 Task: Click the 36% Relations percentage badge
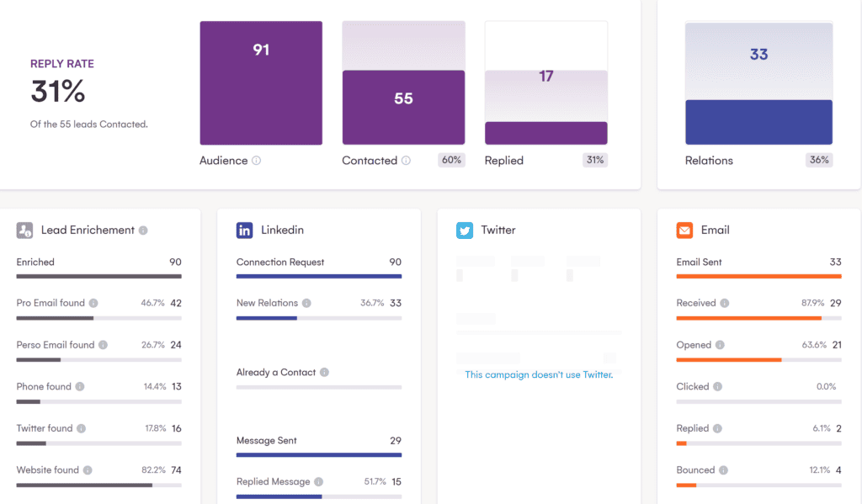pos(819,160)
